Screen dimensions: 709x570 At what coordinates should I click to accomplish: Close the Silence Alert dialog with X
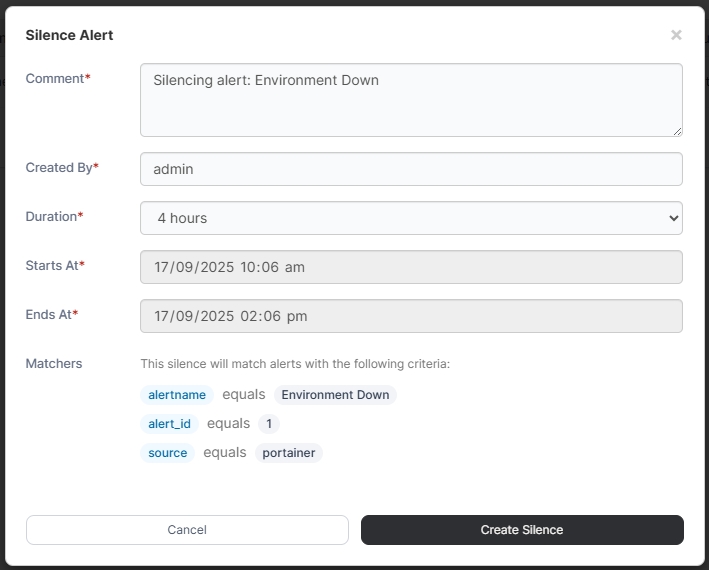point(676,35)
